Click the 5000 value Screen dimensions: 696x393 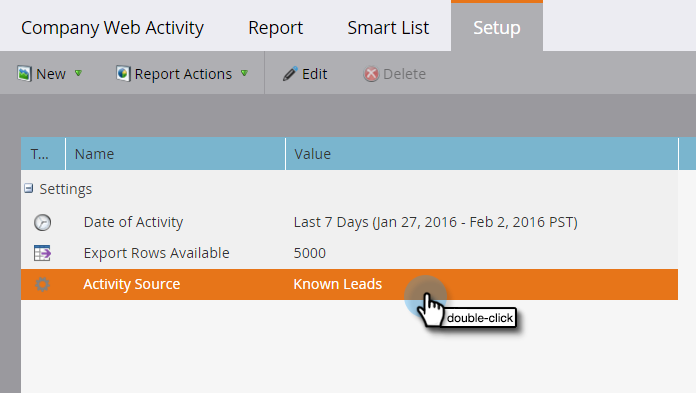(x=309, y=253)
